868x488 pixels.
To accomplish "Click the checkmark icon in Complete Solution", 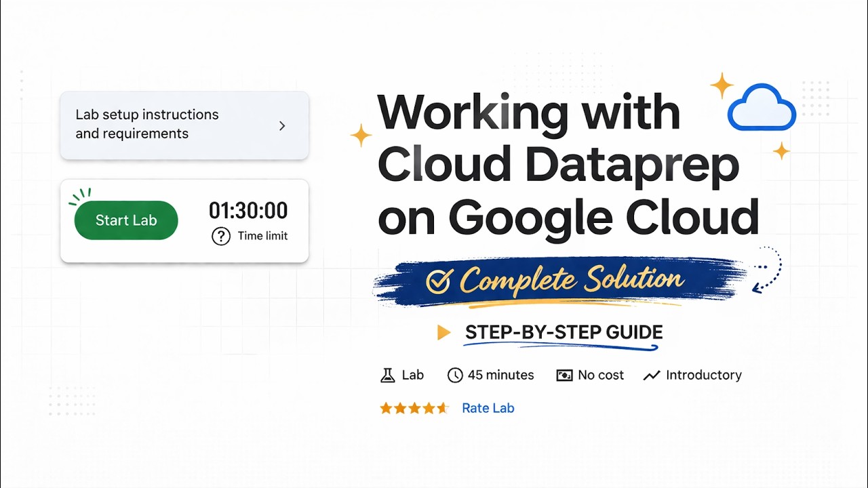I will (438, 281).
